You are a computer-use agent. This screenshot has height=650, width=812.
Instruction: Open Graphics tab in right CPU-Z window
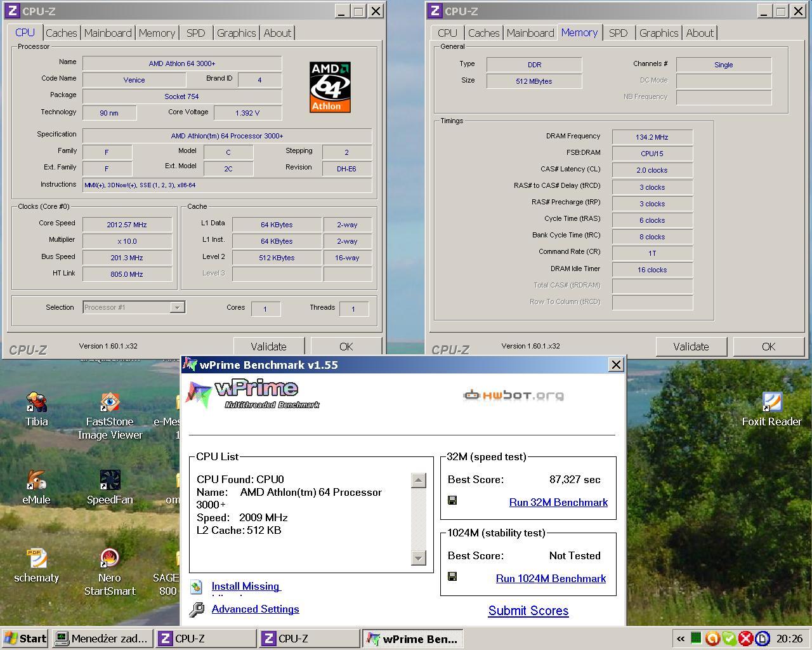point(658,33)
